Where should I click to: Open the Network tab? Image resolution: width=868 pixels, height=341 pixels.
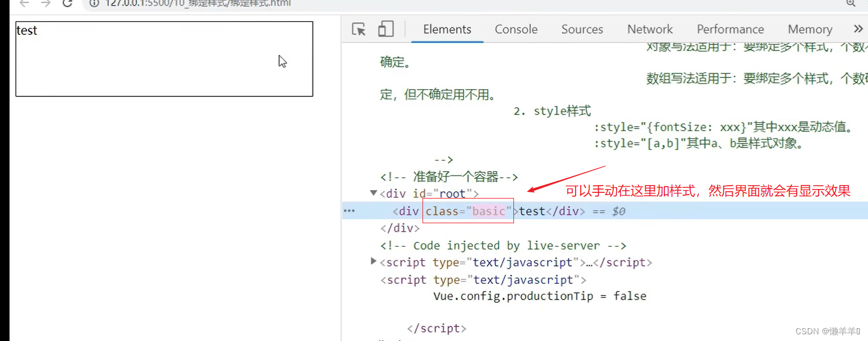[650, 29]
